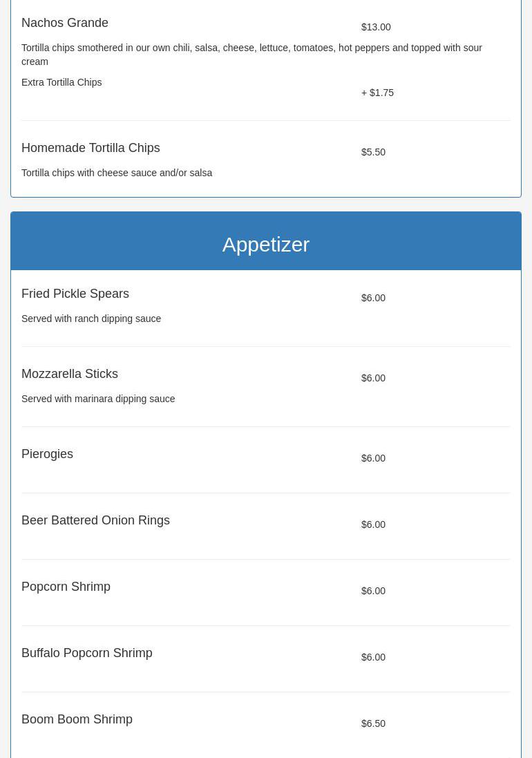532x758 pixels.
Task: Click the Appetizer section header
Action: pos(265,244)
